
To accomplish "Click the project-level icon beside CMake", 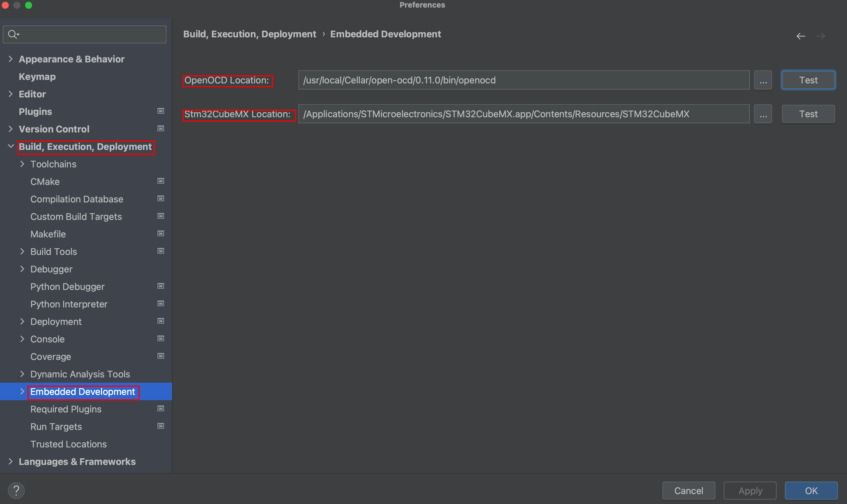I will pyautogui.click(x=161, y=181).
